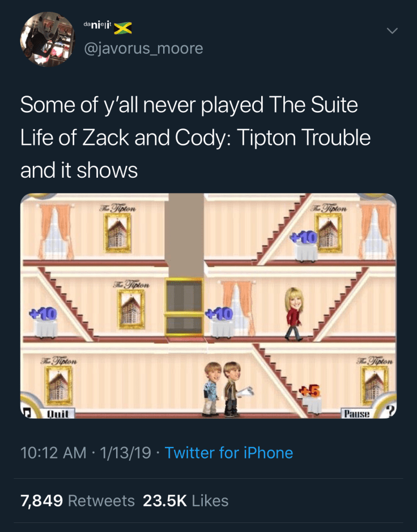Pick the +10 bonus right of the elevator
417x532 pixels.
coord(219,313)
